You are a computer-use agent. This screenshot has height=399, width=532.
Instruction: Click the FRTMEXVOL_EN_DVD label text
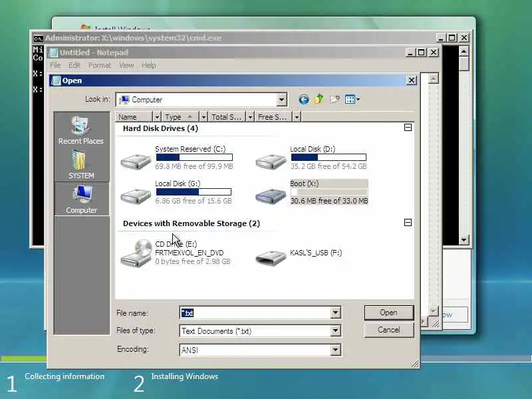tap(190, 253)
